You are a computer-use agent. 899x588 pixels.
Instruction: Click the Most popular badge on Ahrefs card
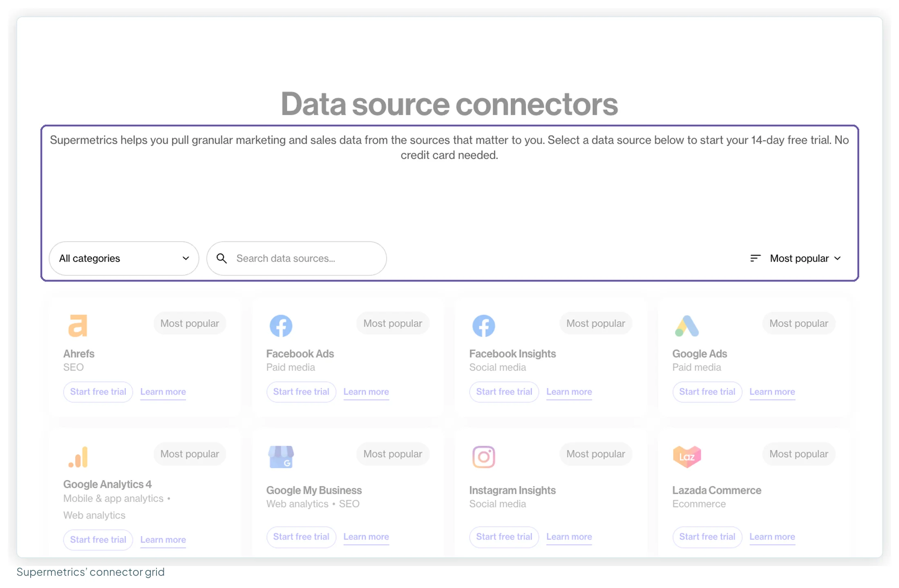pos(190,323)
